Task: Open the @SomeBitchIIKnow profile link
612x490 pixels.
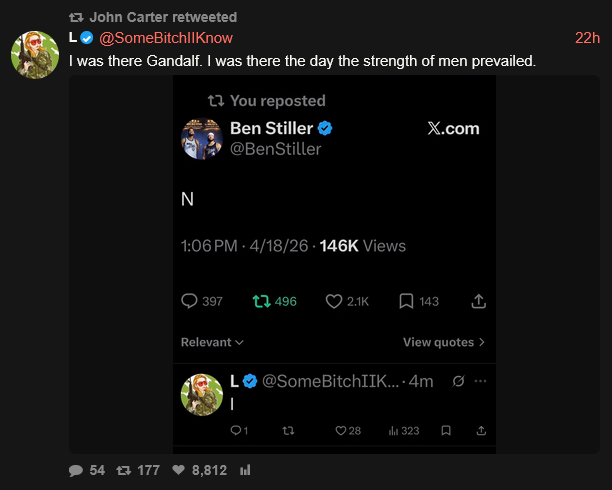Action: tap(165, 38)
